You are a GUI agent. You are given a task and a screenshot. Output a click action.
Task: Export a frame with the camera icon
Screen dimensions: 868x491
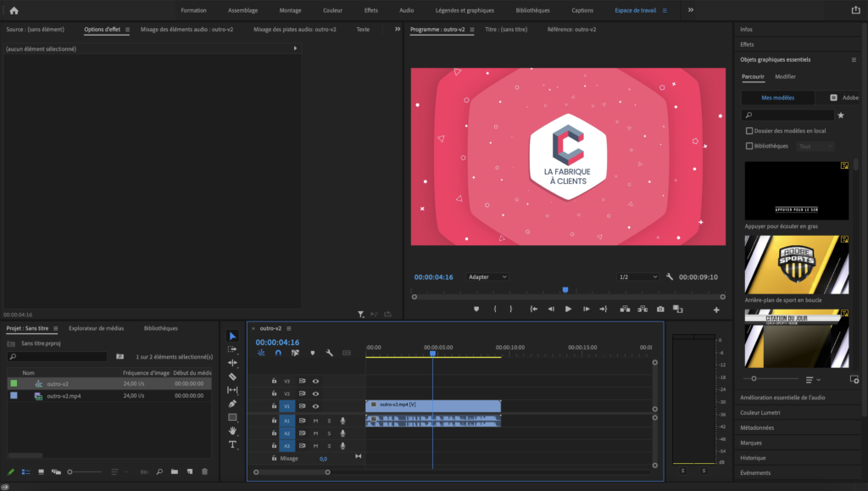tap(660, 309)
